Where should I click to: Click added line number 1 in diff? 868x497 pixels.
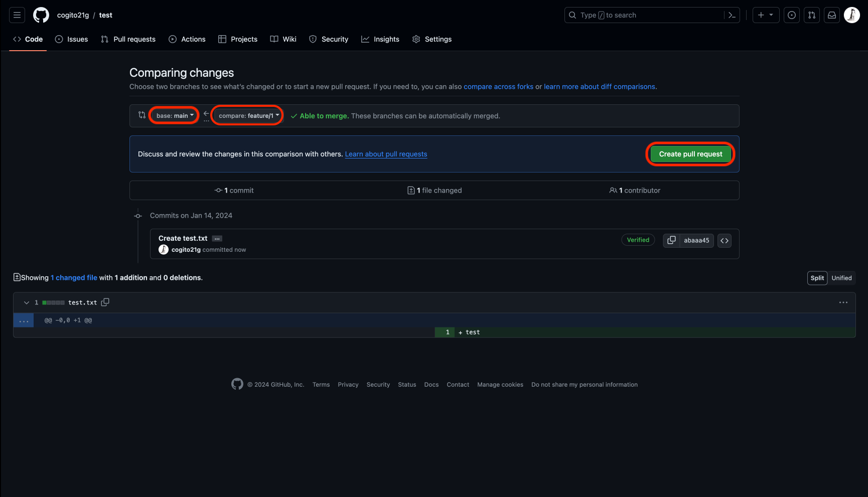pos(445,333)
